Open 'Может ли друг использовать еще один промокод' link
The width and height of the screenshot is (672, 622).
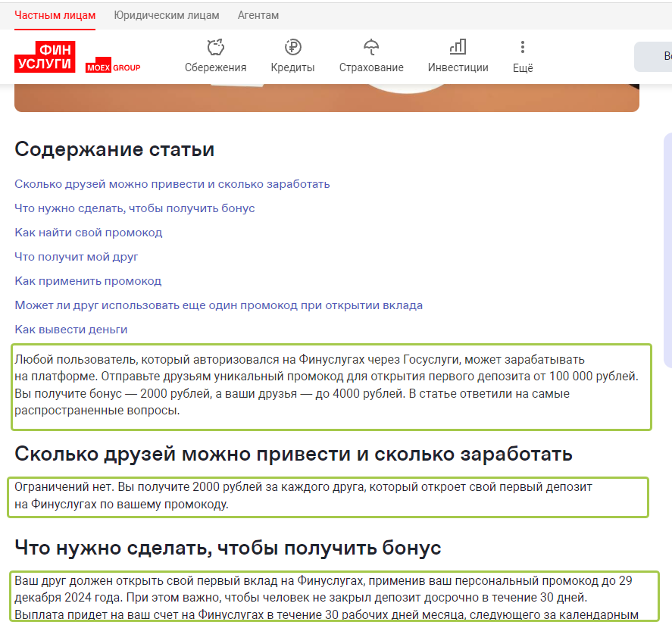218,305
